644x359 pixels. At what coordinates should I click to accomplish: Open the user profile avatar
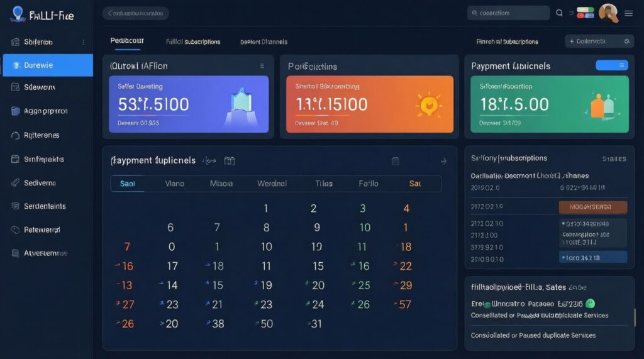[608, 13]
